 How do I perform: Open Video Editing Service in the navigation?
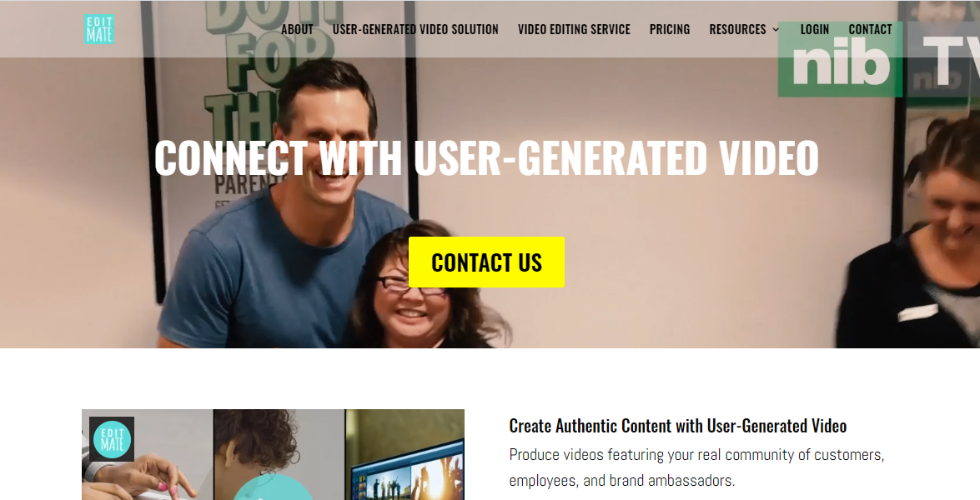pos(574,29)
